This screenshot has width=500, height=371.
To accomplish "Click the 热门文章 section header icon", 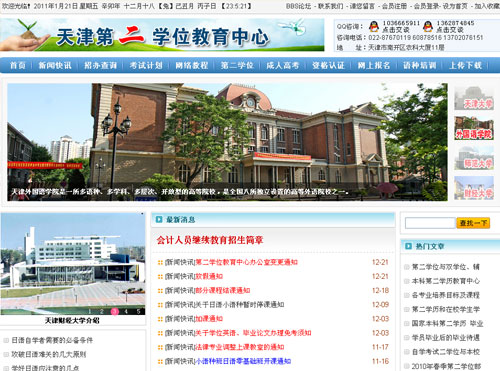I will click(408, 246).
